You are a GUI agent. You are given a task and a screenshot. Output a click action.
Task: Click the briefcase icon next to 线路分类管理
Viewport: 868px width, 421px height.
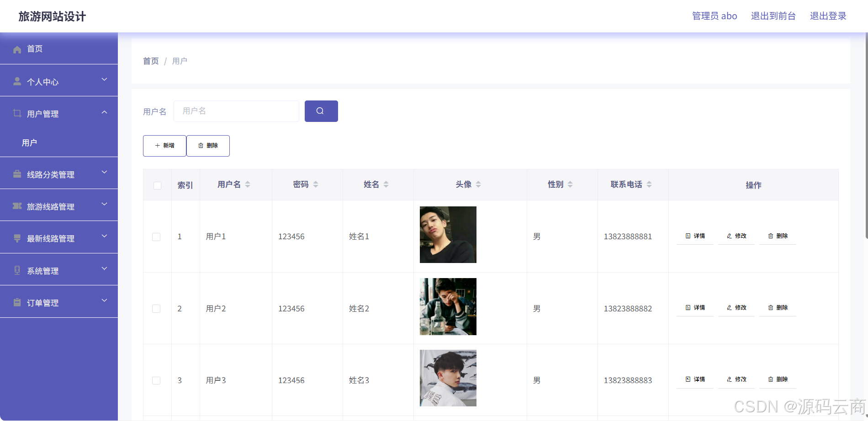[17, 174]
